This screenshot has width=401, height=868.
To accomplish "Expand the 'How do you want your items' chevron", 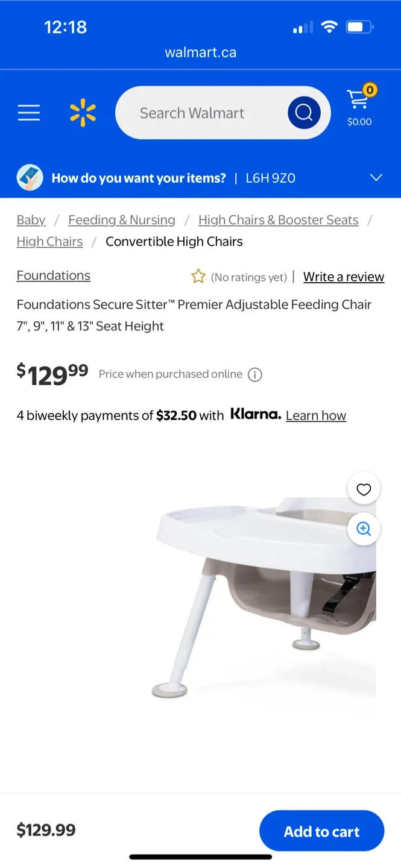I will click(x=376, y=177).
